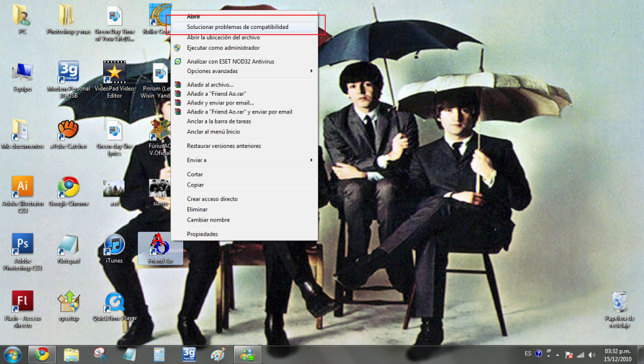The image size is (644, 364).
Task: Open Action Center flag icon
Action: (569, 355)
